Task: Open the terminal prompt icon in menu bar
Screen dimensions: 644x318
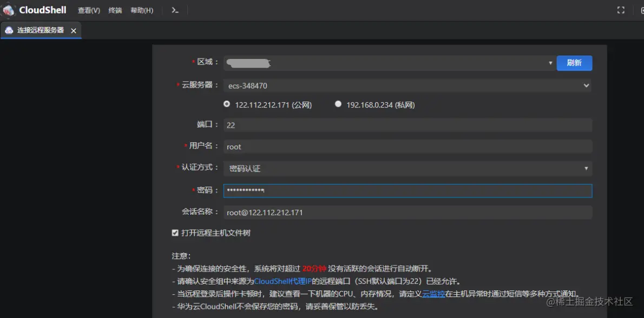Action: coord(175,10)
